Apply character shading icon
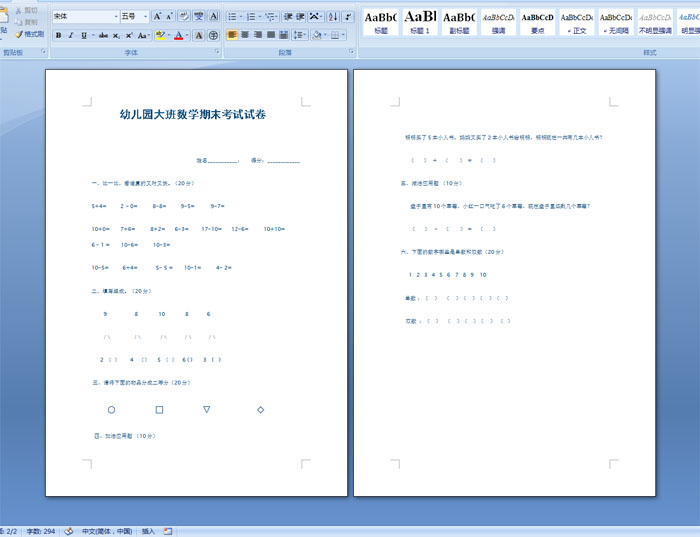This screenshot has height=537, width=700. pos(199,35)
